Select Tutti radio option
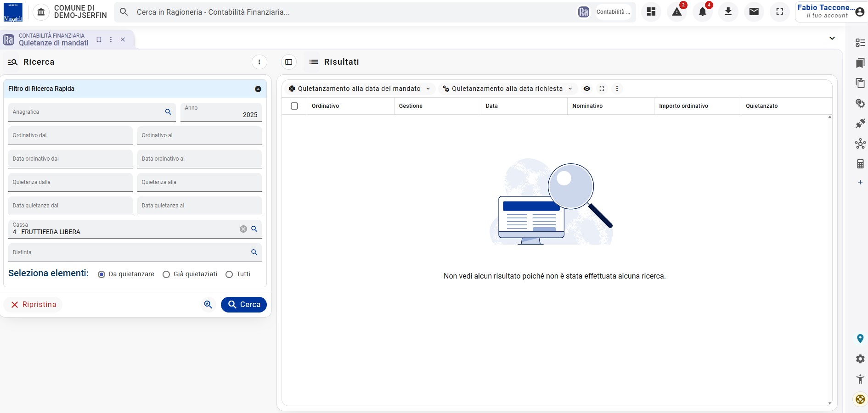868x413 pixels. click(229, 274)
